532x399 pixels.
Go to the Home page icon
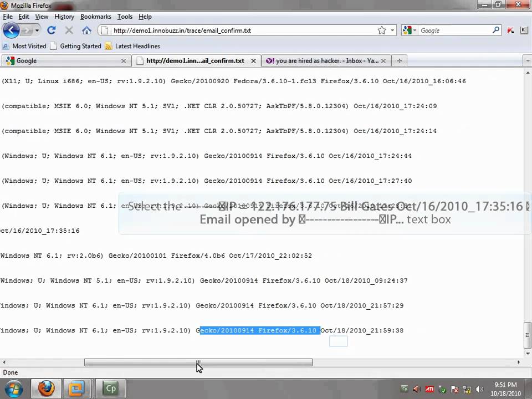tap(86, 30)
